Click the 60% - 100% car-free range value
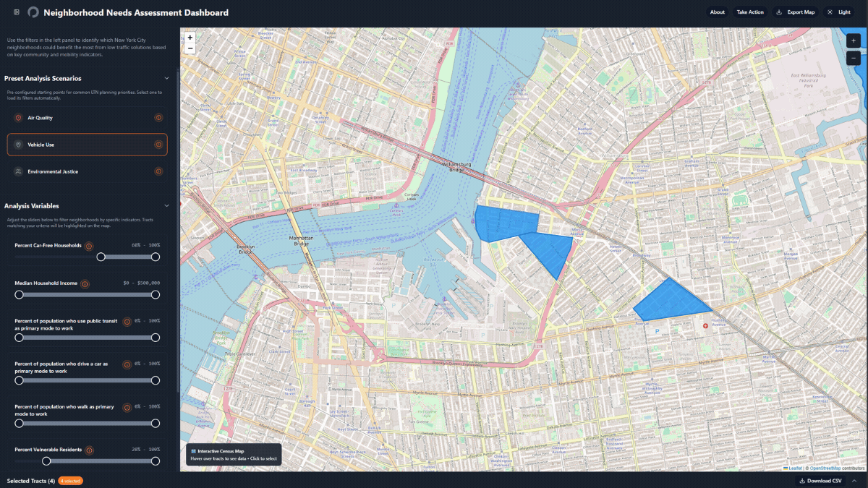This screenshot has height=488, width=868. point(145,245)
